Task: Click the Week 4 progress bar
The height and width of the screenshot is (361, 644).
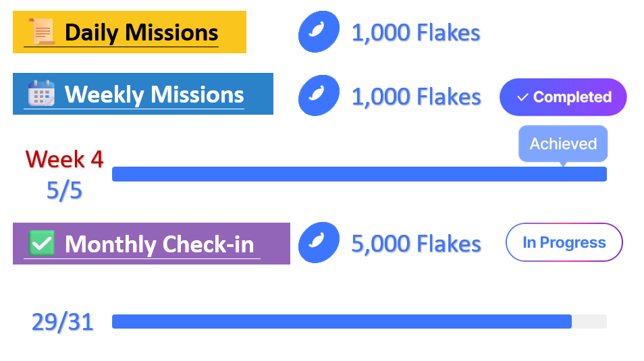Action: [x=359, y=174]
